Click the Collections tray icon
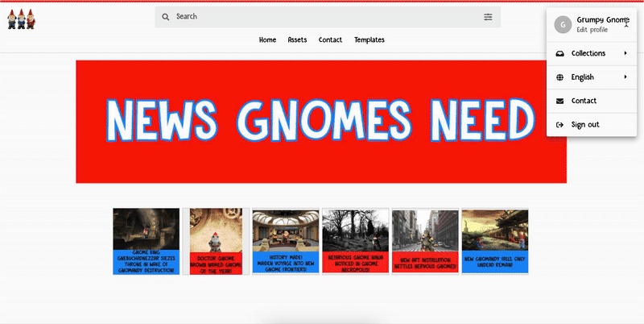This screenshot has width=644, height=324. tap(559, 53)
